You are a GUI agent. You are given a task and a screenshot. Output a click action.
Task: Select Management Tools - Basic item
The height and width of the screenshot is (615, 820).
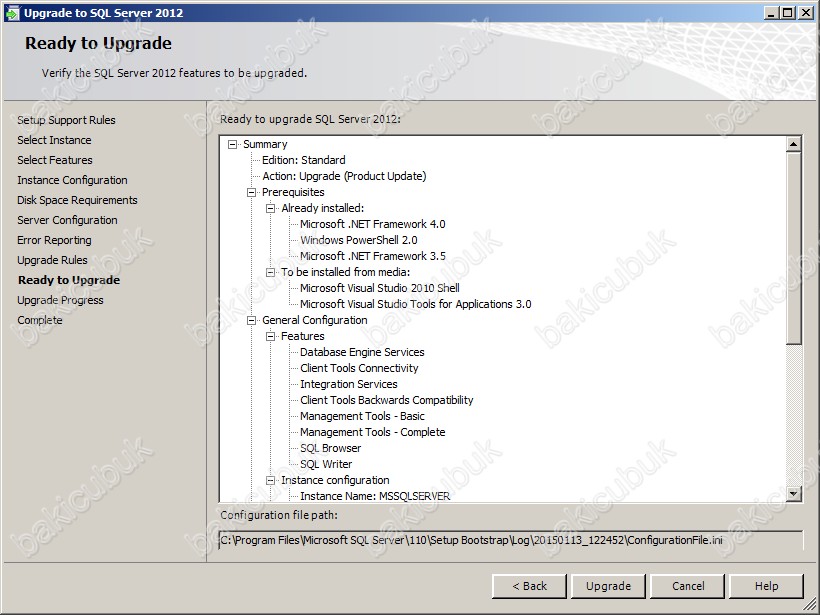coord(362,416)
